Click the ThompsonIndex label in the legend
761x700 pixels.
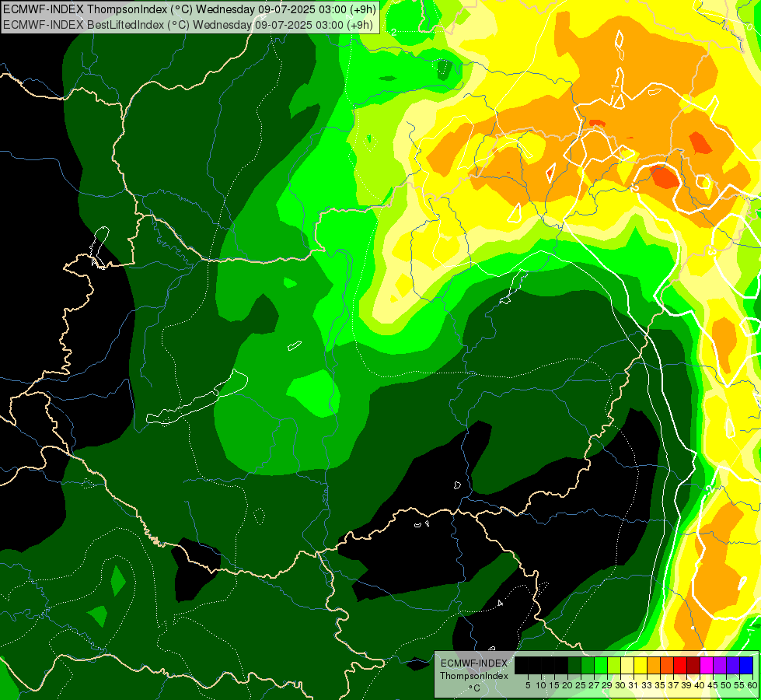(x=474, y=676)
